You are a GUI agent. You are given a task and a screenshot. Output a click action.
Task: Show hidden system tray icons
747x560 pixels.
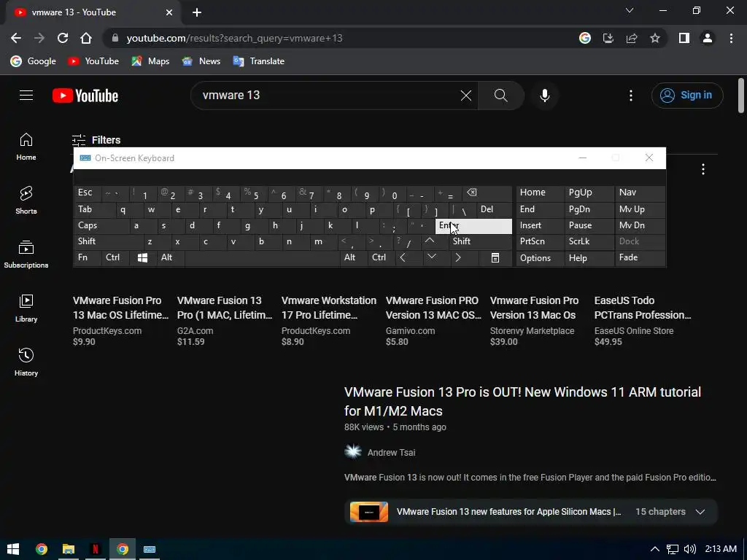coord(655,549)
